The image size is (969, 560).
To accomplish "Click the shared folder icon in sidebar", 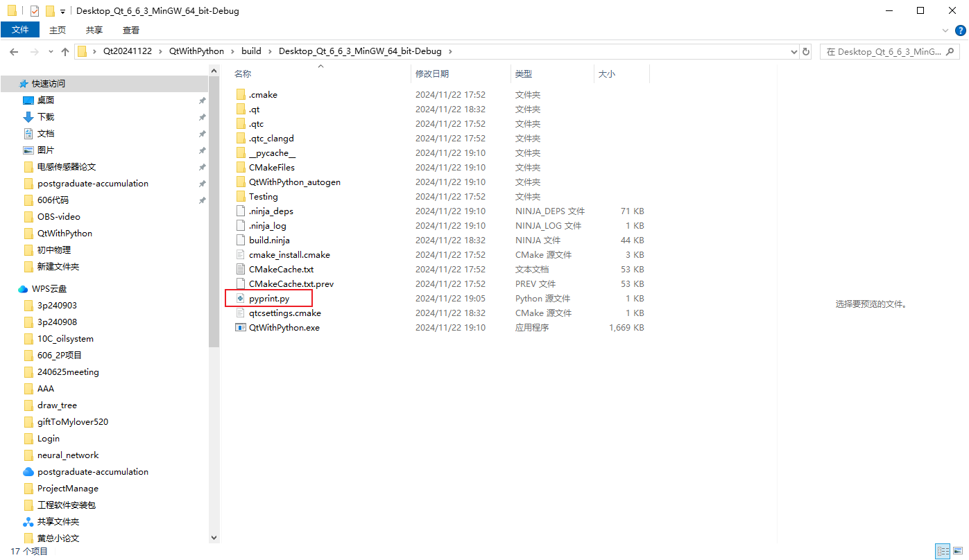I will [x=28, y=521].
